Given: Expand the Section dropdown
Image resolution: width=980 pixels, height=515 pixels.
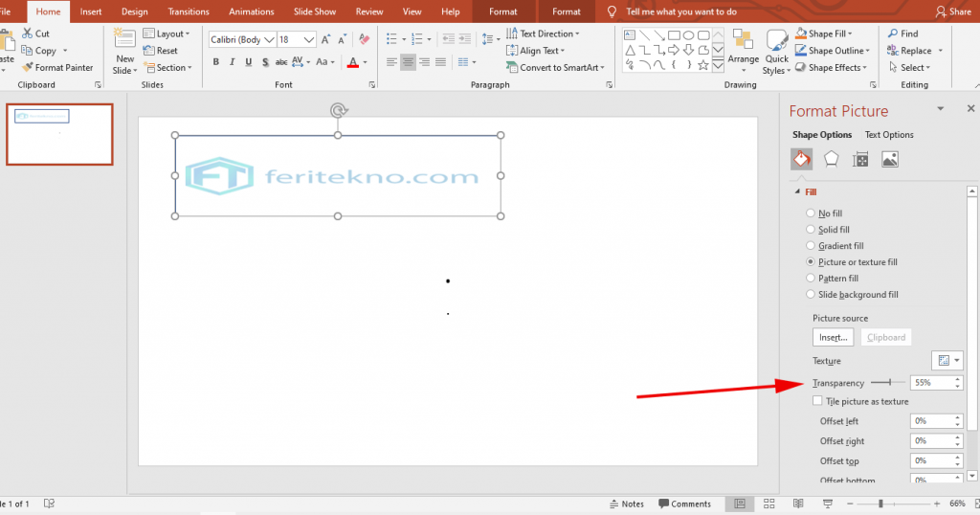Looking at the screenshot, I should pyautogui.click(x=167, y=68).
